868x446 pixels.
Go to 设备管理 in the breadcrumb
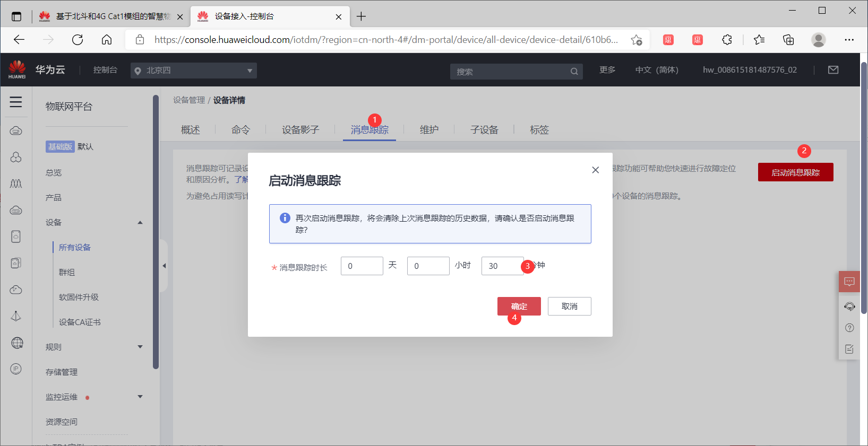click(189, 100)
